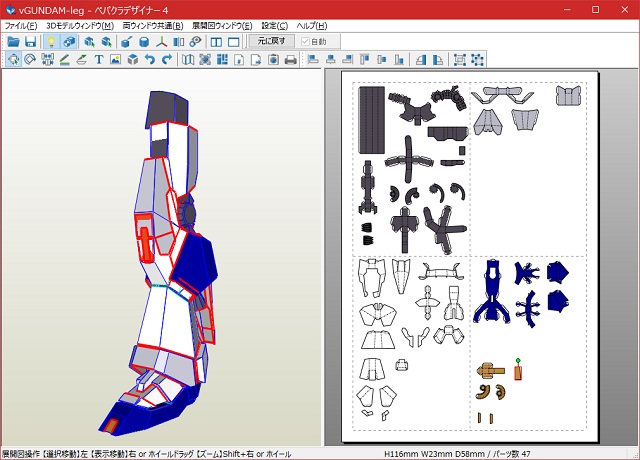640x460 pixels.
Task: Open the ヘルプ(H) menu
Action: point(312,26)
